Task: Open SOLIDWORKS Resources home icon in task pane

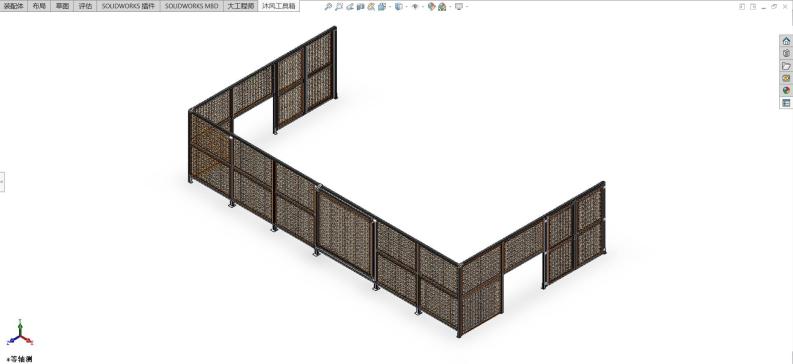Action: pos(786,41)
